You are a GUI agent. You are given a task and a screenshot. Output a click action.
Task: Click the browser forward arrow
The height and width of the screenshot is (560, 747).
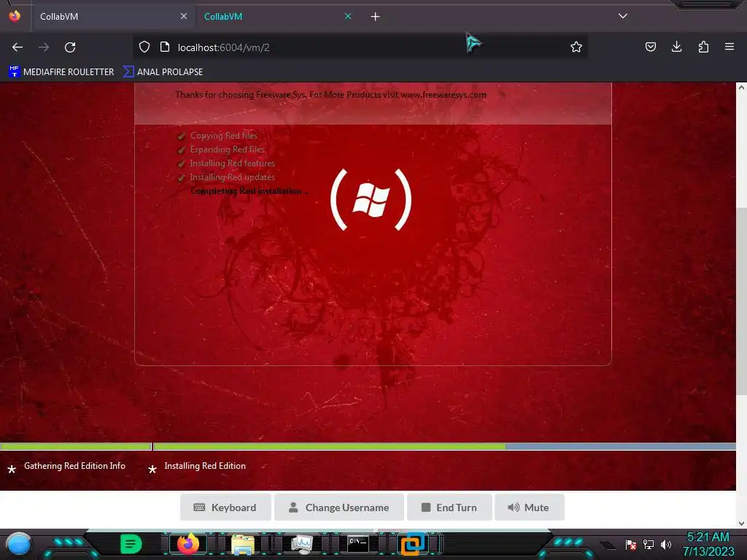click(x=44, y=47)
